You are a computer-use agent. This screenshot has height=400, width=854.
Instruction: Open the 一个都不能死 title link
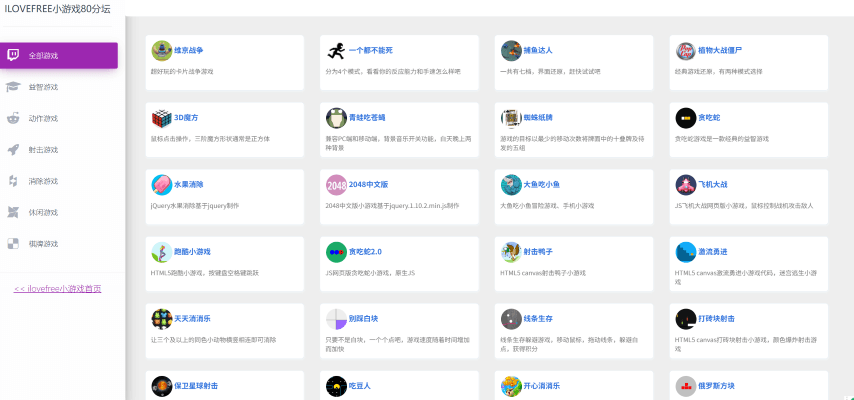pyautogui.click(x=371, y=51)
